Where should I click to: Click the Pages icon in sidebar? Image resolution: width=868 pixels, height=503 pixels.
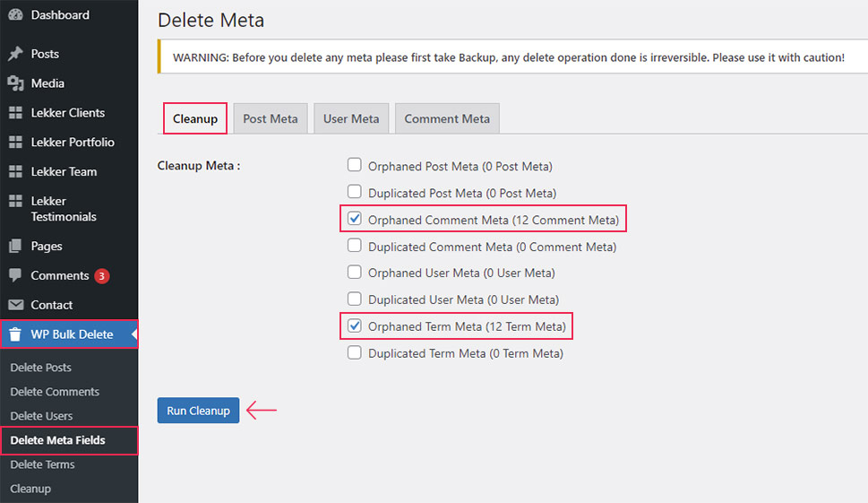pyautogui.click(x=15, y=246)
